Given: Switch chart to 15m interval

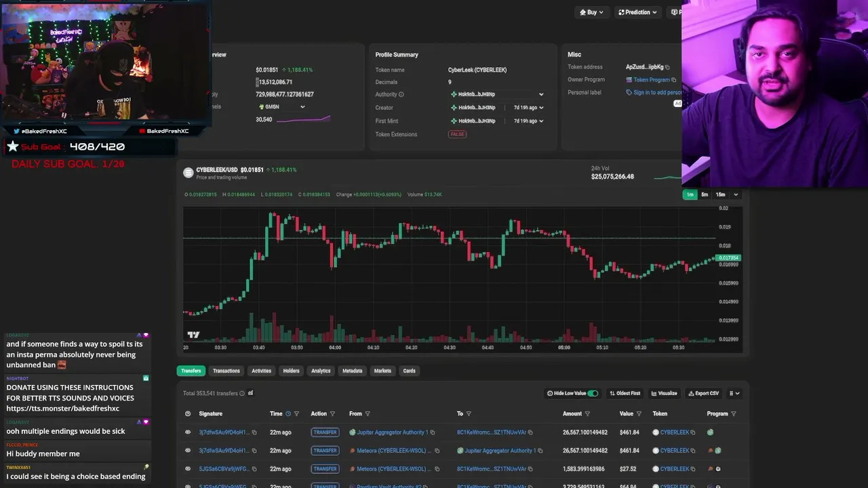Looking at the screenshot, I should [x=720, y=195].
